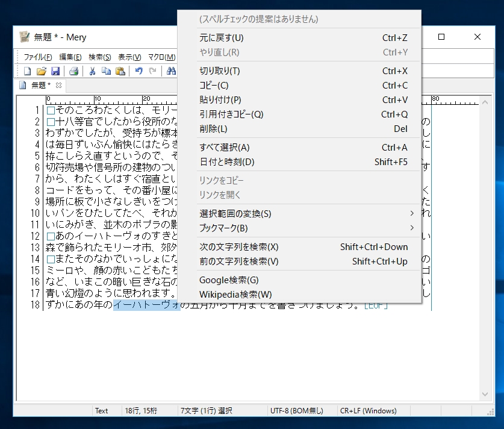This screenshot has height=429, width=504.
Task: Close the 無題 tab with its X
Action: [x=58, y=85]
